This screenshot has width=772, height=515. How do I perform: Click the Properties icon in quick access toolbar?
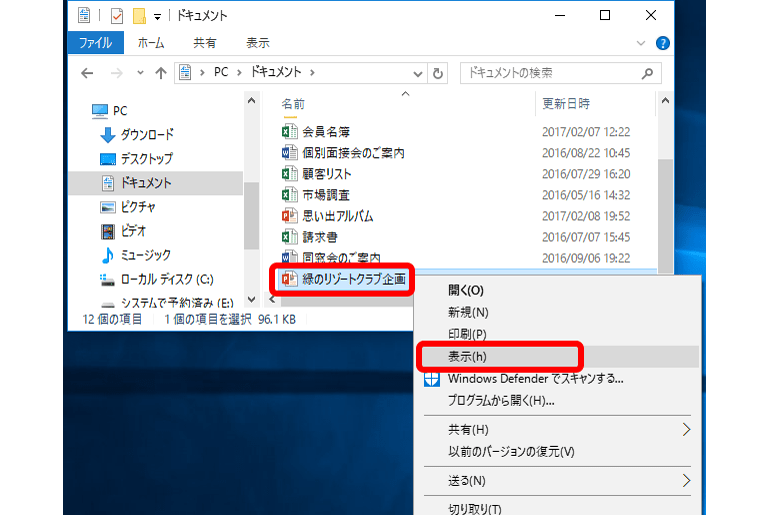pyautogui.click(x=117, y=16)
